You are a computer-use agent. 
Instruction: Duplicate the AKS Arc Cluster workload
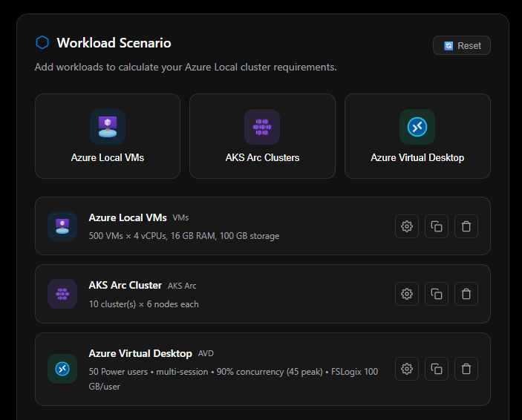coord(437,294)
